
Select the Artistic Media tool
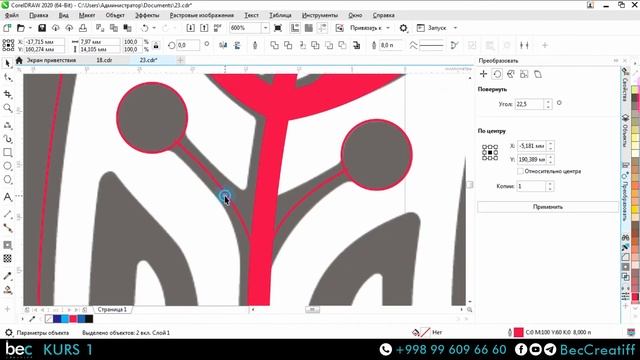pos(7,139)
